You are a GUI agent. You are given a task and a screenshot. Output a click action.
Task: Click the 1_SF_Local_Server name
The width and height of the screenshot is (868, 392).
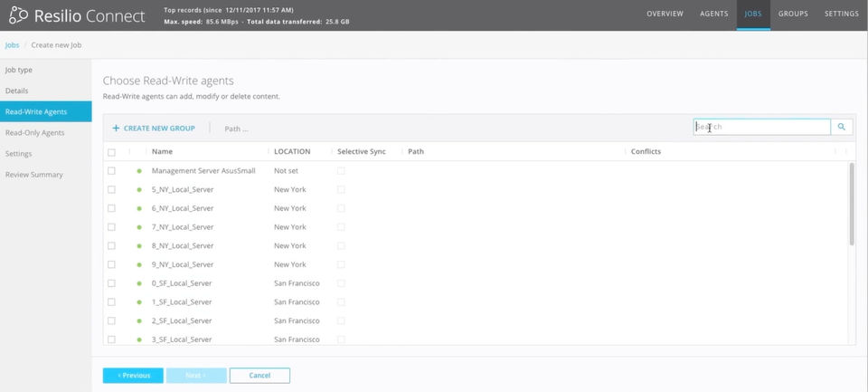(182, 302)
